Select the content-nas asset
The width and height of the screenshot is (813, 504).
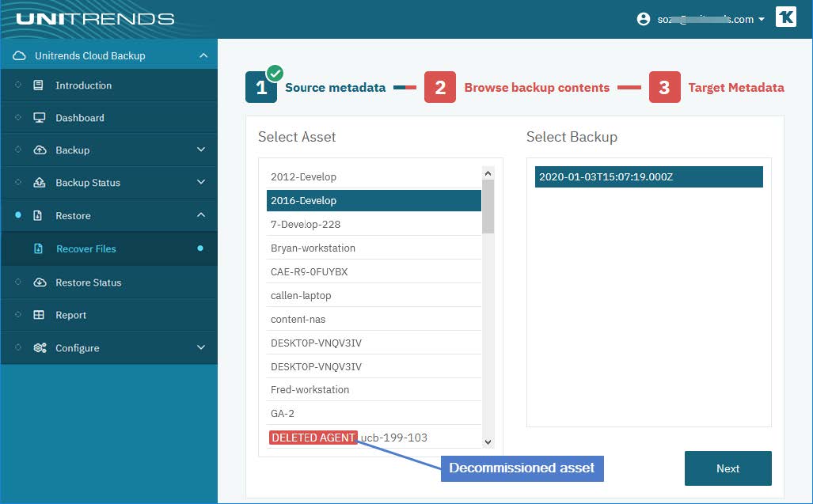[x=374, y=319]
